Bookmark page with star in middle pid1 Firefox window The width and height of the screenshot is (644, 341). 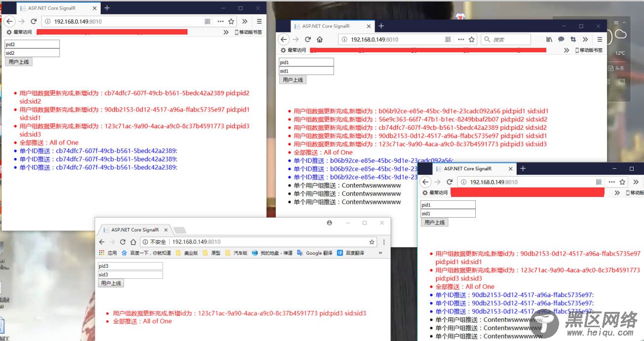(472, 39)
